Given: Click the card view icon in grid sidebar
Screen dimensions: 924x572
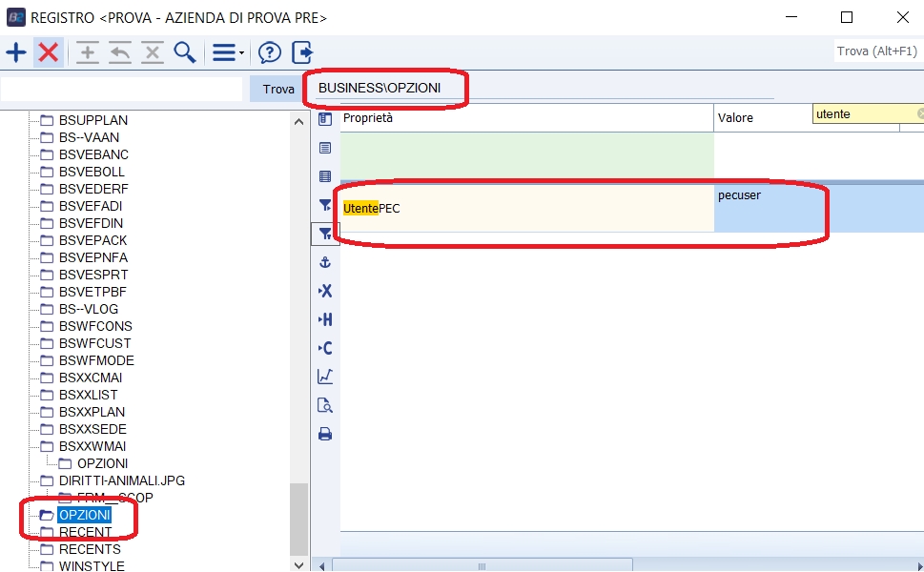Looking at the screenshot, I should pos(325,119).
